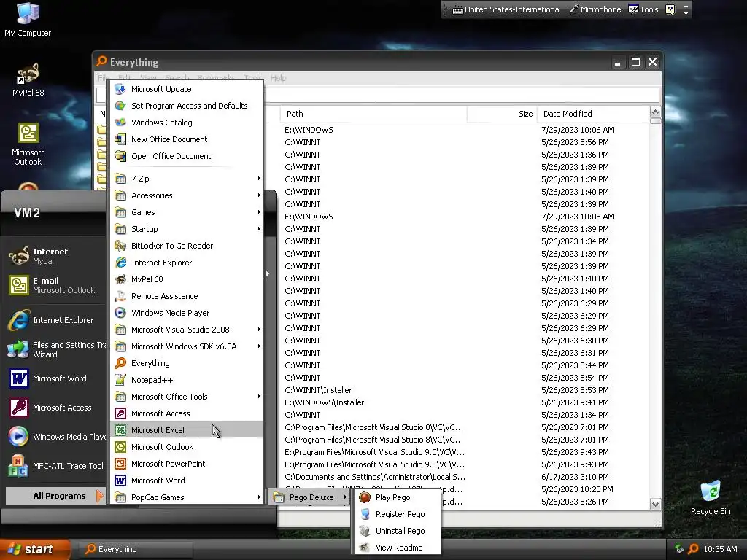
Task: Click Play Pego
Action: pos(398,497)
